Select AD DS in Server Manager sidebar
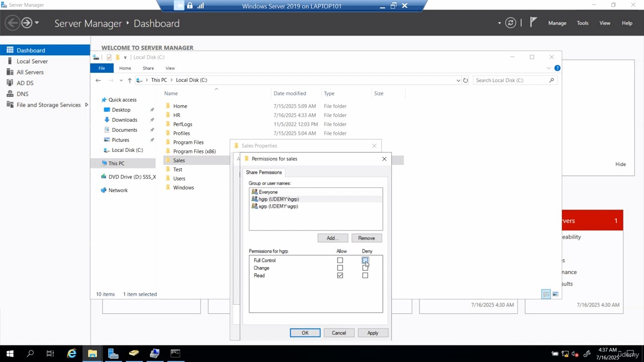Viewport: 644px width, 362px height. pyautogui.click(x=25, y=83)
